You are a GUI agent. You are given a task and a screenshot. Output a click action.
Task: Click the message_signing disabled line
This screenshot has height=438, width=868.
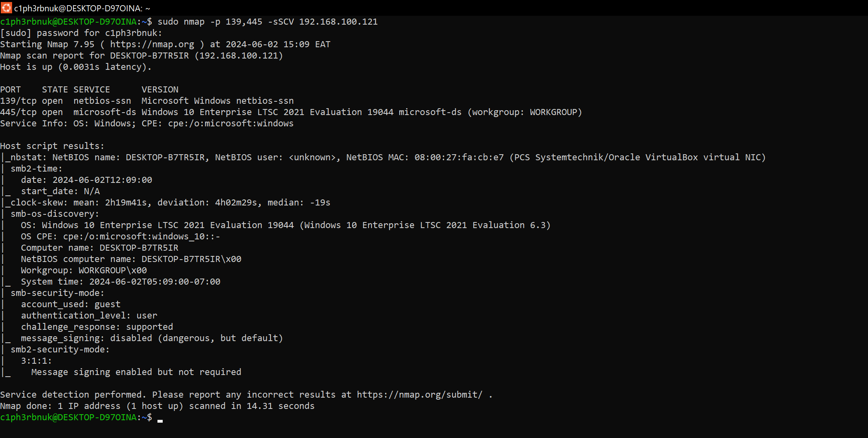point(152,338)
